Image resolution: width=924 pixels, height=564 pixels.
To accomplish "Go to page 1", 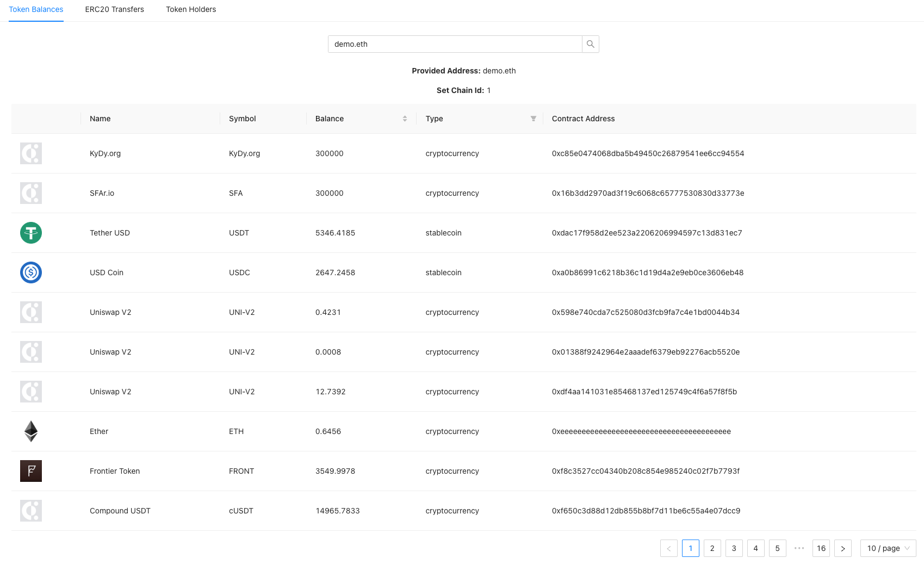I will pos(691,548).
